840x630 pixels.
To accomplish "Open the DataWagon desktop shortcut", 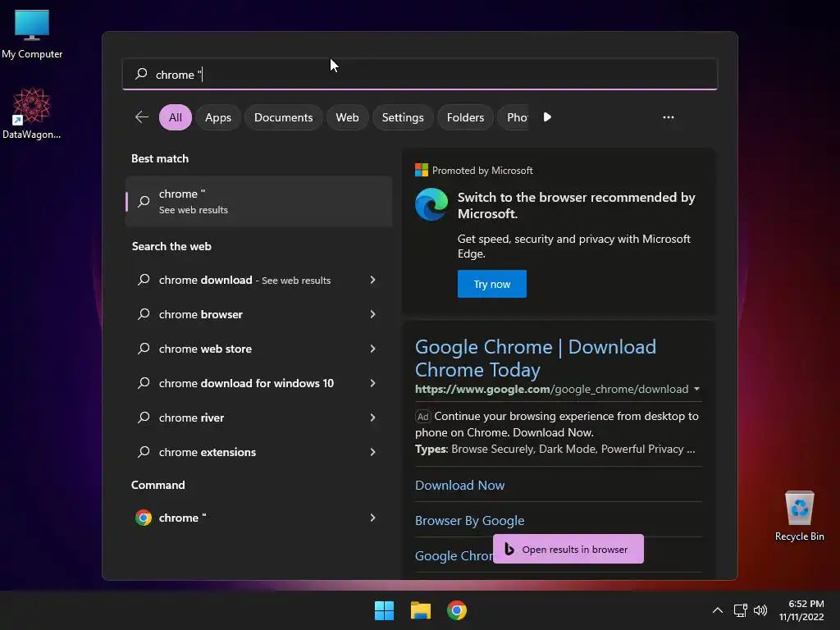I will point(31,113).
